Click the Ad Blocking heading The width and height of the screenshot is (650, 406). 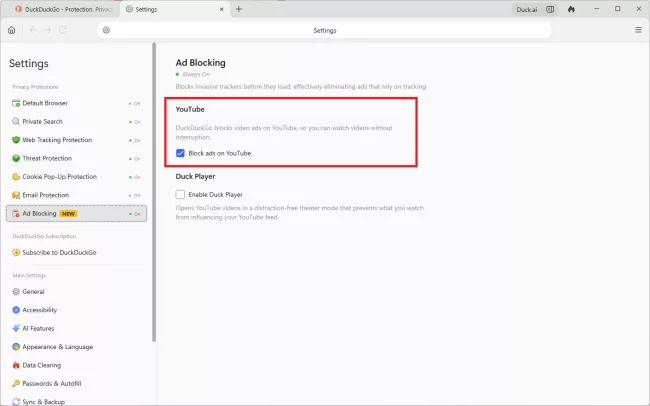tap(201, 63)
